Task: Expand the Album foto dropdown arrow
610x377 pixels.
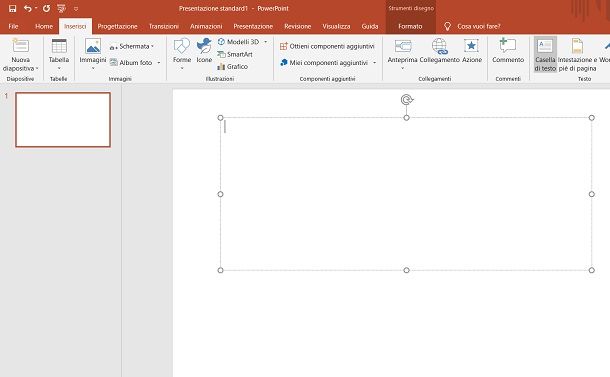Action: point(159,63)
